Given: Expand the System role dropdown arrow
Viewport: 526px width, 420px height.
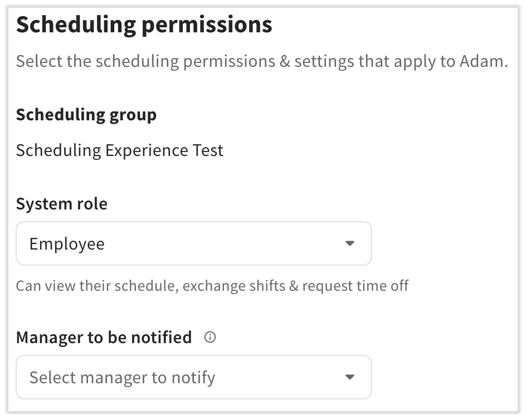Looking at the screenshot, I should pos(349,243).
